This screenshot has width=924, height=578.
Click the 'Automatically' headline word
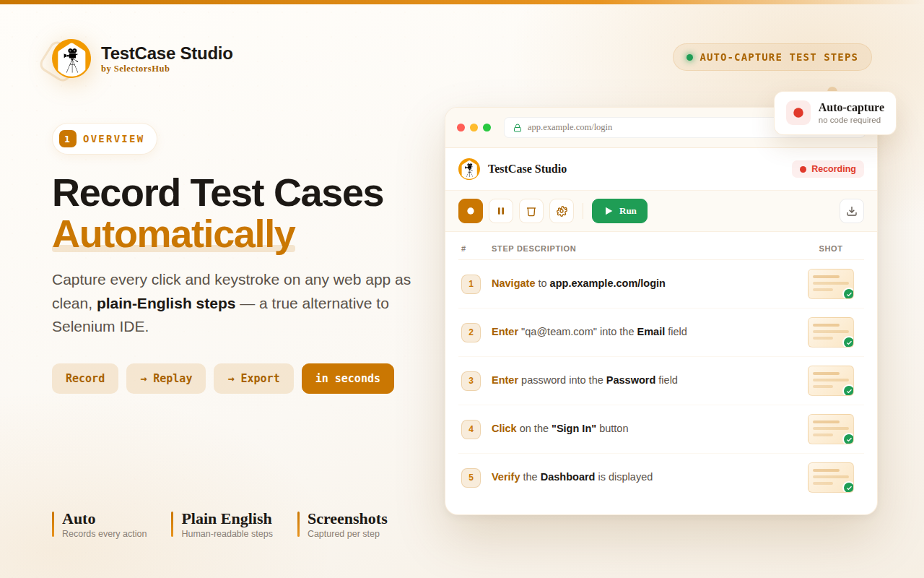(x=173, y=234)
